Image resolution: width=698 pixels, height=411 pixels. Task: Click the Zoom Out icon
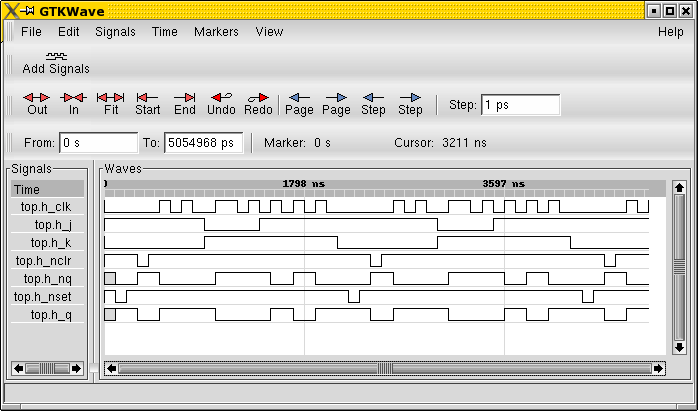click(37, 98)
